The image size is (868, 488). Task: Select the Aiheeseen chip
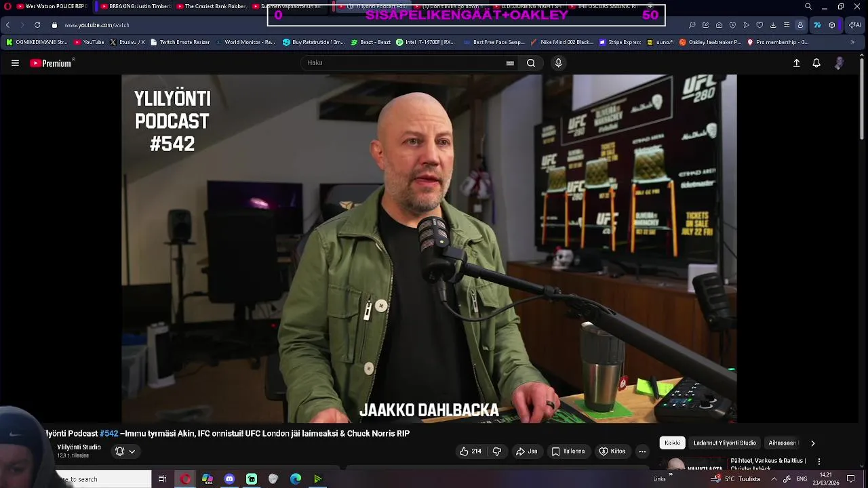[x=783, y=443]
